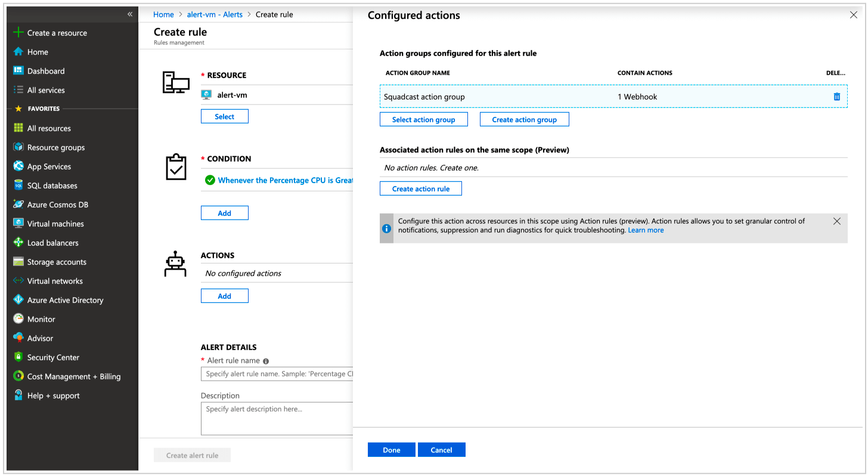This screenshot has width=868, height=476.
Task: Open the Azure Cosmos DB icon
Action: (18, 205)
